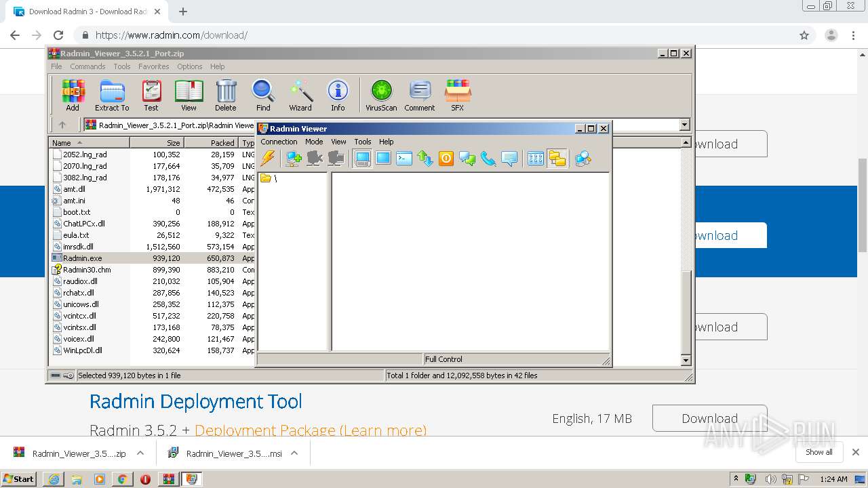The height and width of the screenshot is (488, 868).
Task: Click the View icon in WinRAR toolbar
Action: pyautogui.click(x=189, y=96)
